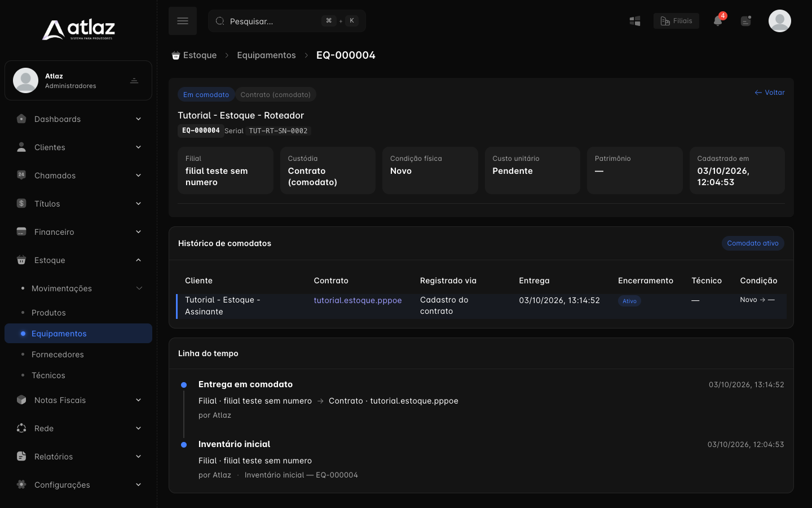
Task: Click the Inventário inicial timeline dot
Action: pos(184,445)
